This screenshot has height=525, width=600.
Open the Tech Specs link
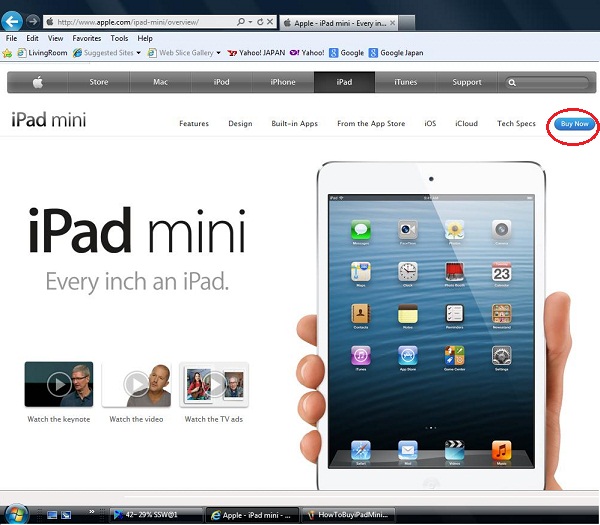click(516, 124)
